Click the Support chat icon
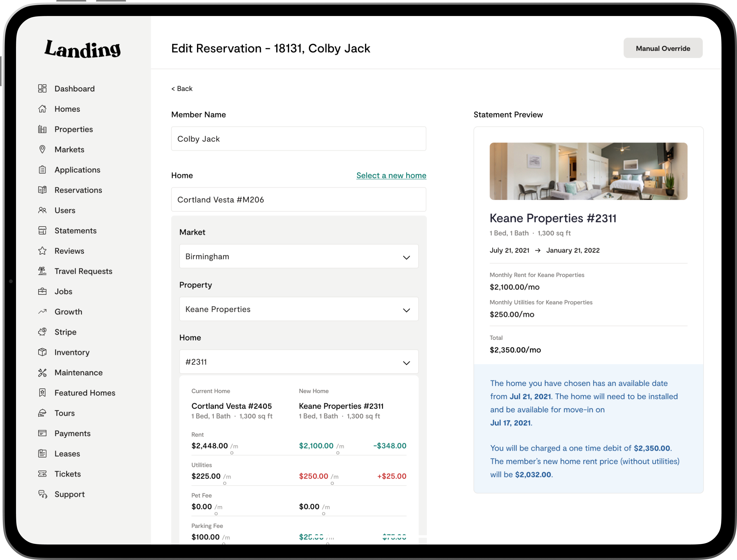Viewport: 737px width, 560px height. pos(42,494)
